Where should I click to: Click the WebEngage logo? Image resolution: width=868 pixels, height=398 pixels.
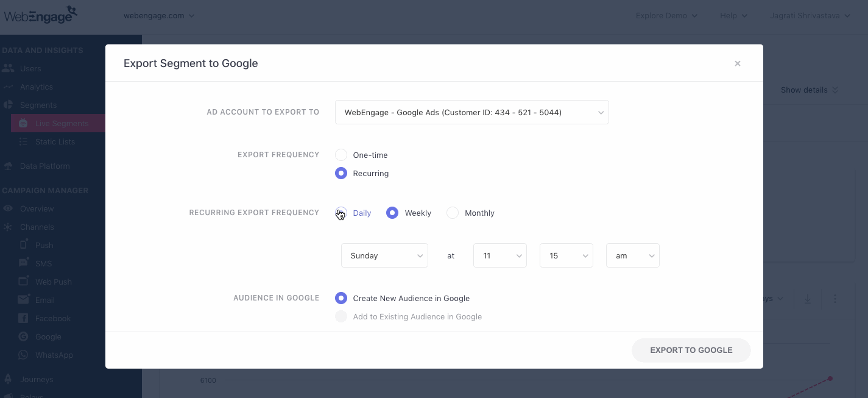41,15
